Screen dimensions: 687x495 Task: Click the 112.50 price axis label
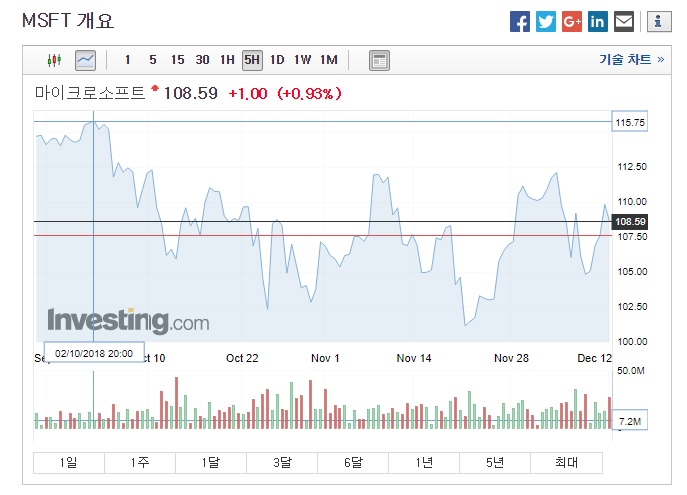tap(632, 166)
